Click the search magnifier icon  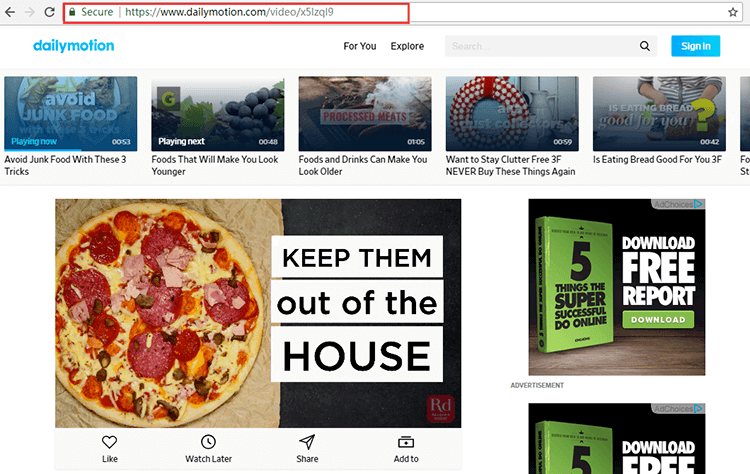[645, 46]
